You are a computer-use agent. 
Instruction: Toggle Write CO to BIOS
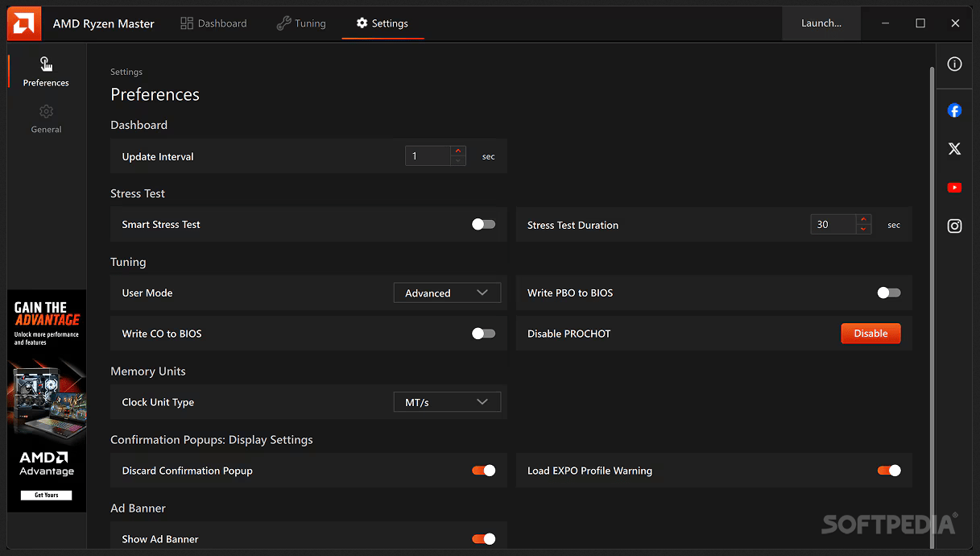point(483,333)
